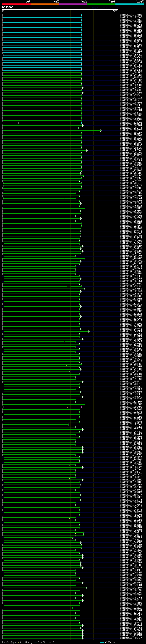The height and width of the screenshot is (644, 146).
Task: Select hit UniRef100_P93837
Action: tap(131, 77)
